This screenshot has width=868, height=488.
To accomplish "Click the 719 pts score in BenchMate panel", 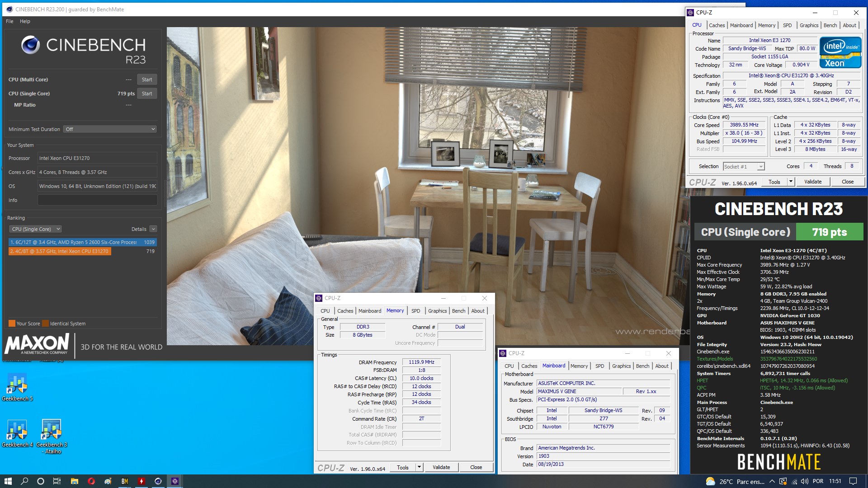I will tap(829, 232).
